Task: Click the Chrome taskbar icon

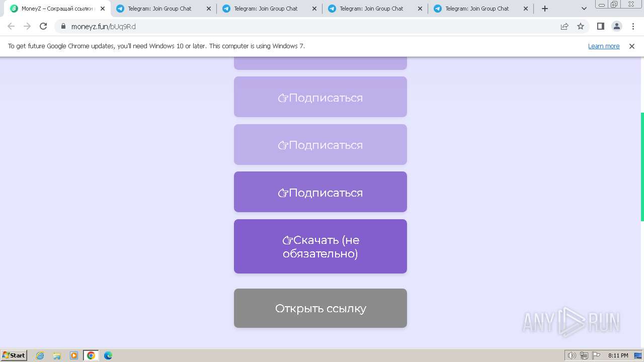Action: click(x=91, y=355)
